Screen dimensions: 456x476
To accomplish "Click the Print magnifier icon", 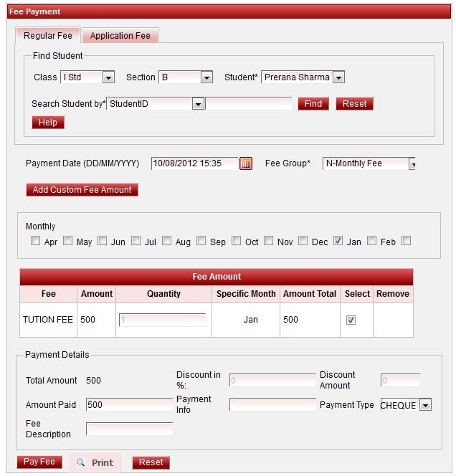I will pos(81,463).
